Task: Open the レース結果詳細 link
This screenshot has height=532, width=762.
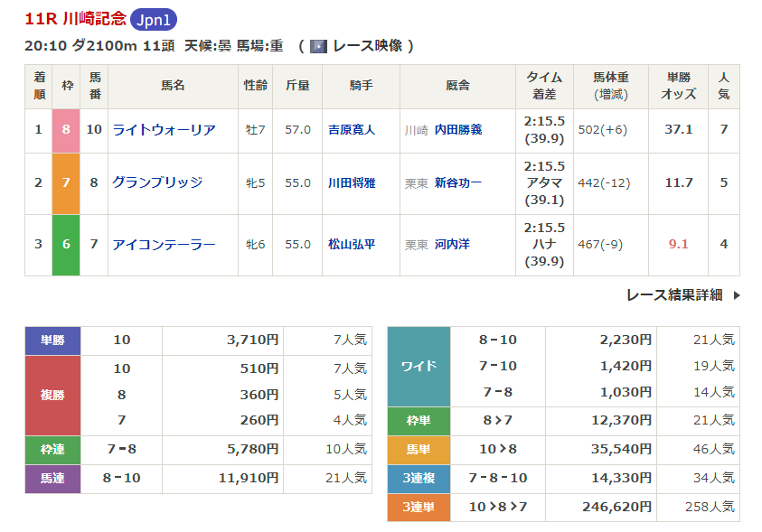Action: pos(674,295)
